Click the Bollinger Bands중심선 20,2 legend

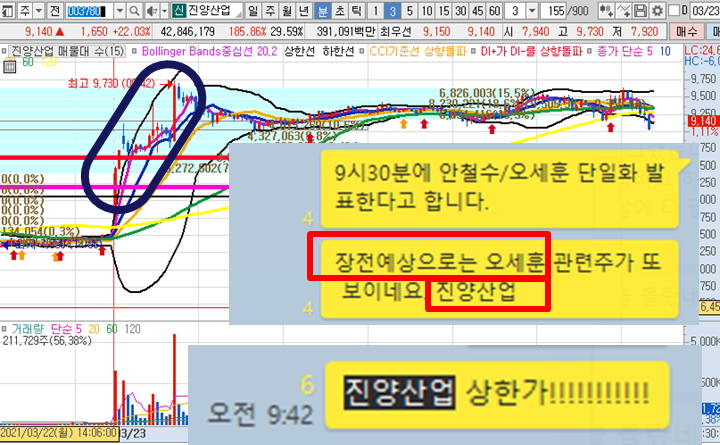pos(209,51)
